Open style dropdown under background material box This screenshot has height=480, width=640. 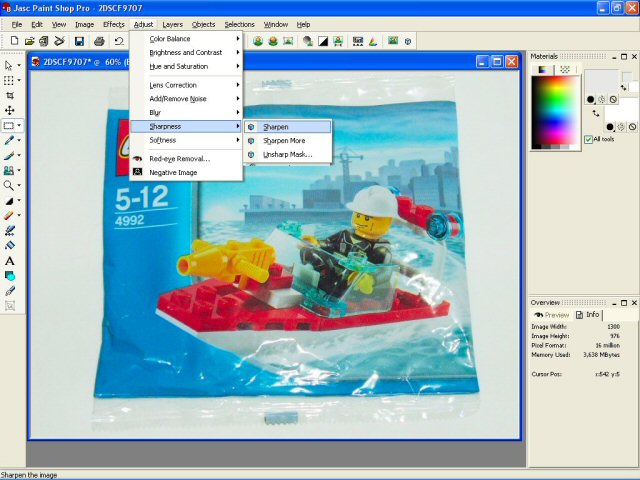click(x=609, y=127)
